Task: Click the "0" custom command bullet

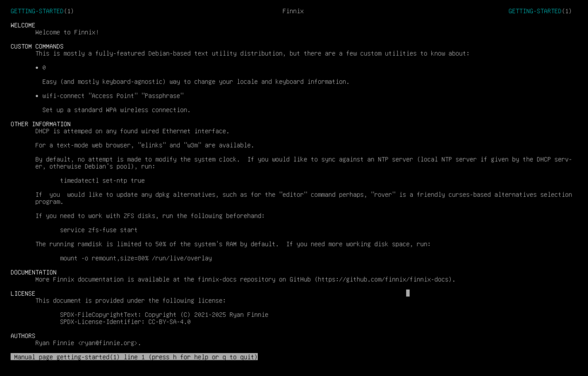Action: point(44,68)
